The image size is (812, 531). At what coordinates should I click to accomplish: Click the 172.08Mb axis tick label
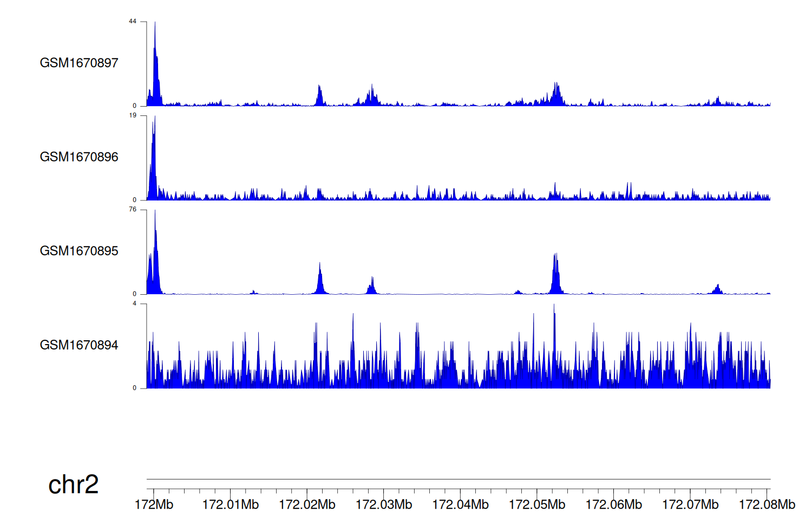pyautogui.click(x=767, y=504)
